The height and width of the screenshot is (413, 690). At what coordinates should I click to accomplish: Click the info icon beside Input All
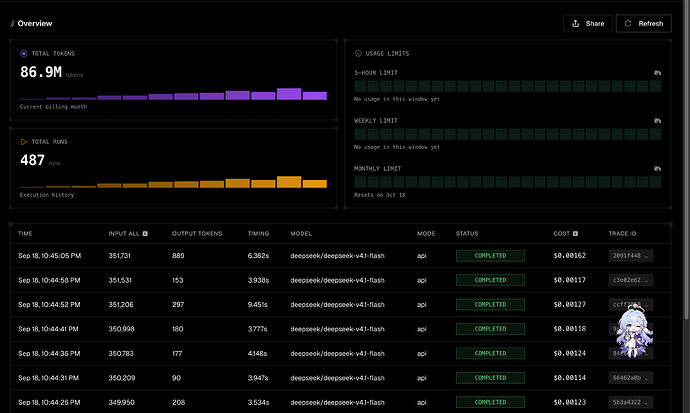[145, 234]
